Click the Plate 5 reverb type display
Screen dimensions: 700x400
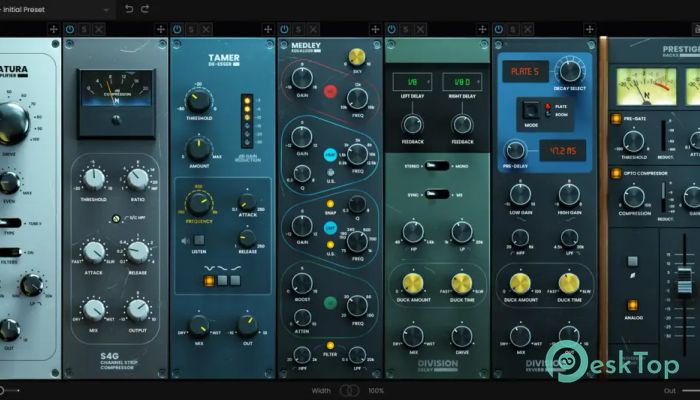click(x=523, y=70)
